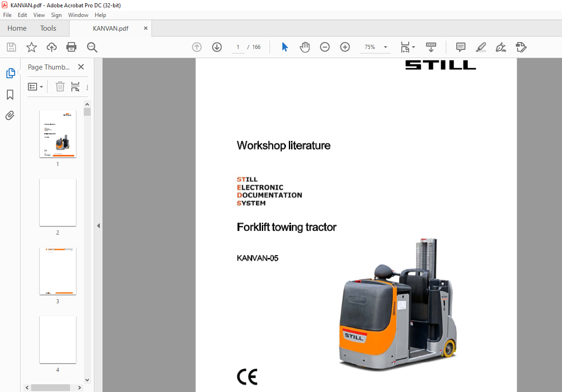This screenshot has width=562, height=392.
Task: Zoom in with the plus button
Action: coord(345,47)
